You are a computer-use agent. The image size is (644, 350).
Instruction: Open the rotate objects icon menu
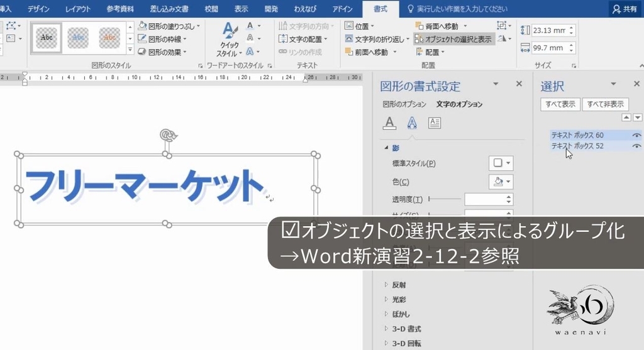click(x=504, y=38)
